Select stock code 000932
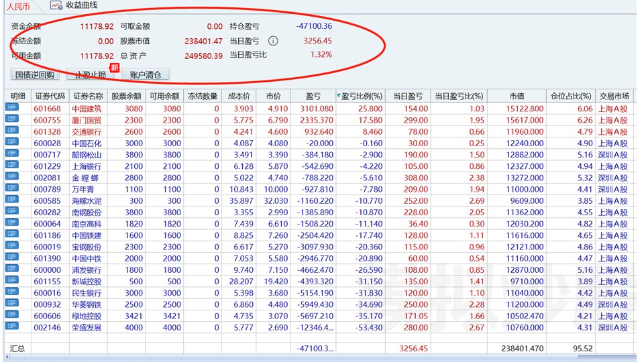This screenshot has height=362, width=644. tap(47, 304)
